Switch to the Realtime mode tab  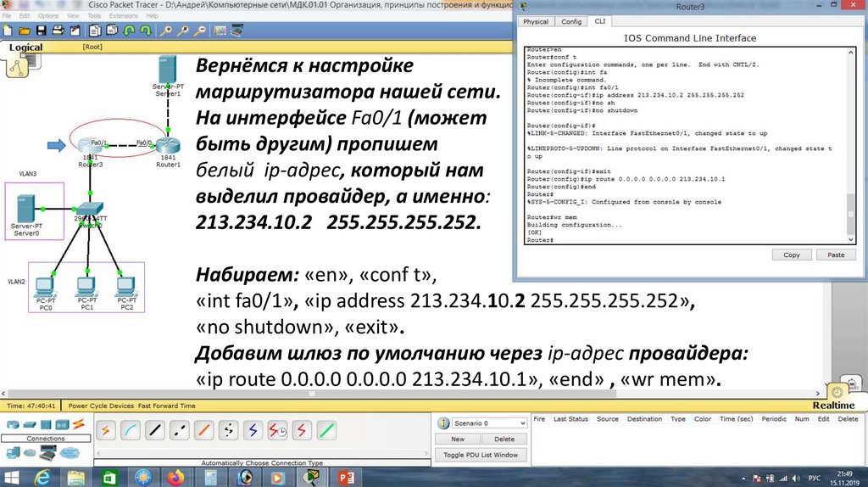pos(833,406)
